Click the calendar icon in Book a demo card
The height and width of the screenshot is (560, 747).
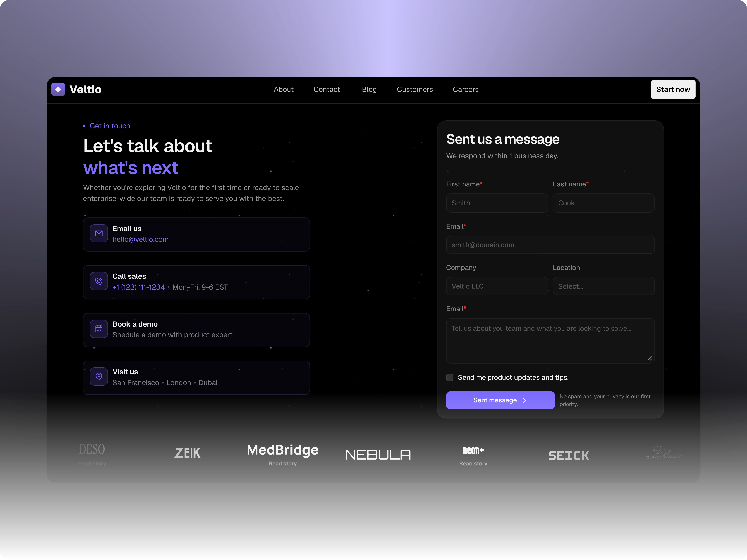click(99, 329)
